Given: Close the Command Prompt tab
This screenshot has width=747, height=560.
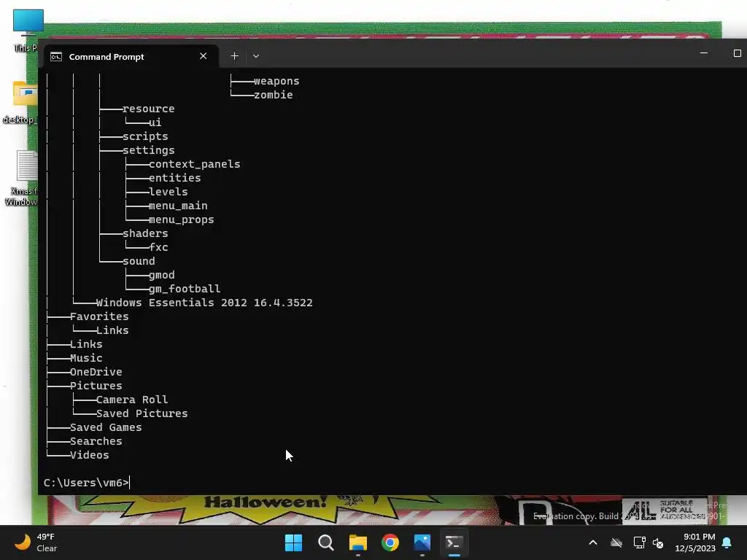Looking at the screenshot, I should coord(204,56).
